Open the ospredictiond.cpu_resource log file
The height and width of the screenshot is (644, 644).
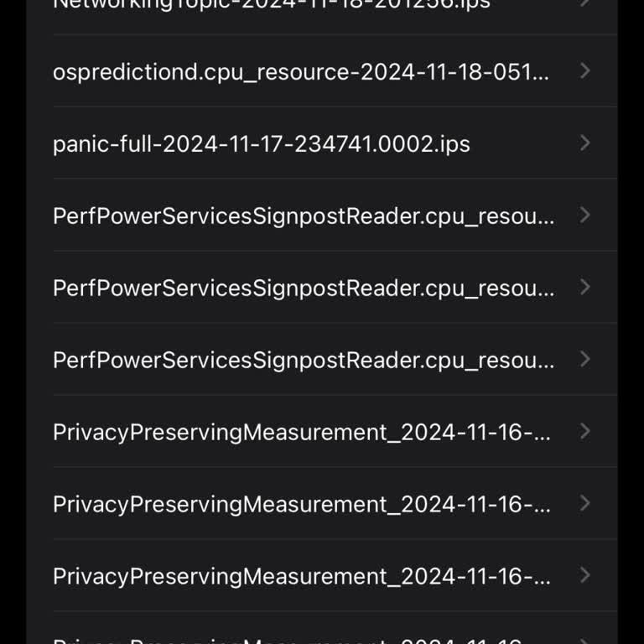pyautogui.click(x=301, y=72)
